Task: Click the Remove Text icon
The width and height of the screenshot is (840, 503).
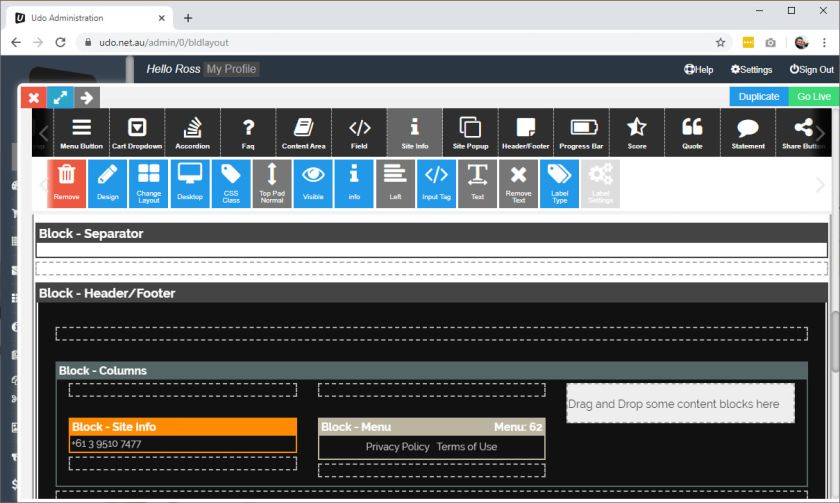Action: 518,183
